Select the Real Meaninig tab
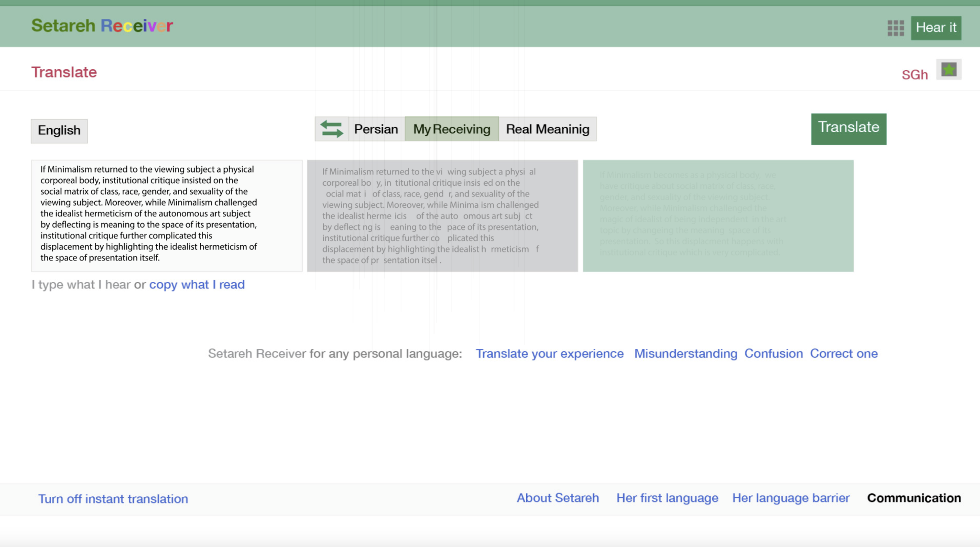Viewport: 980px width, 547px height. [x=548, y=129]
